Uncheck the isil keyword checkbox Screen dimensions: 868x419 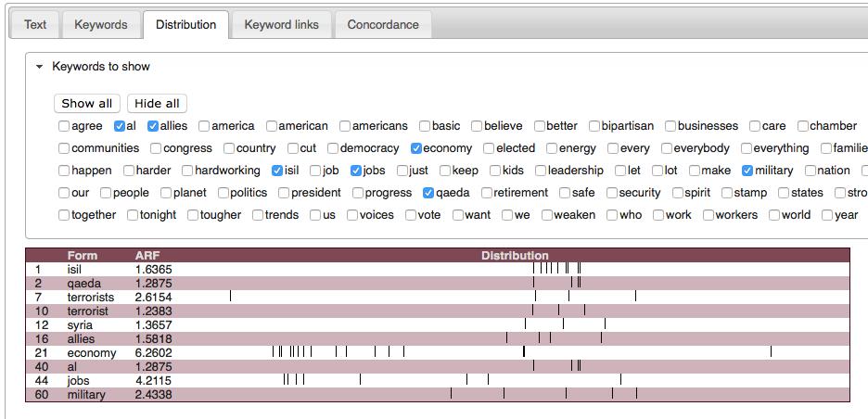pyautogui.click(x=277, y=171)
